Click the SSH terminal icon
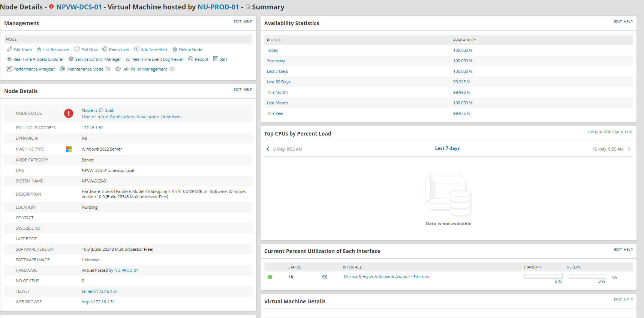 (216, 59)
